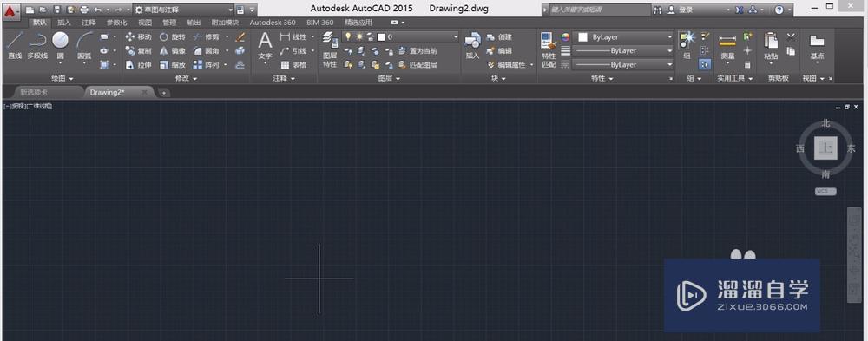Switch to the Parametric (参数化) ribbon tab
Image resolution: width=868 pixels, height=341 pixels.
click(x=116, y=23)
